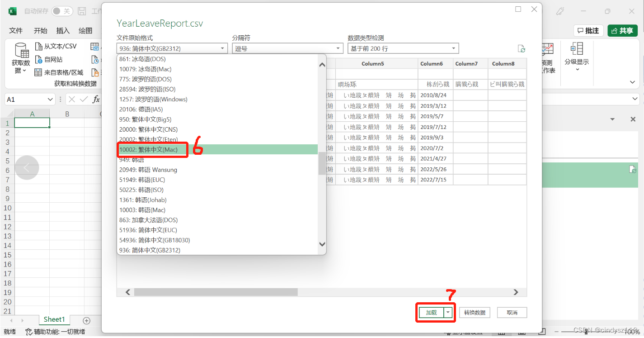Click the 转换数据 button
644x338 pixels.
pos(475,312)
